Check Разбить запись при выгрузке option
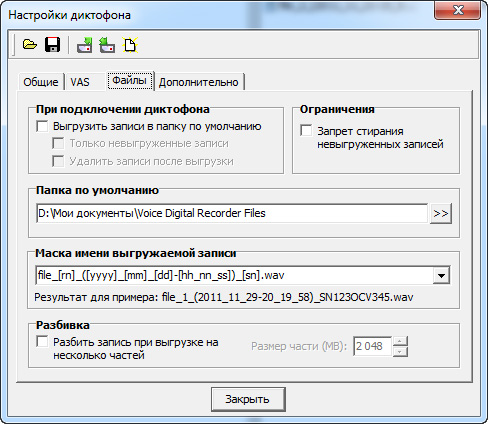This screenshot has height=424, width=488. (x=42, y=342)
